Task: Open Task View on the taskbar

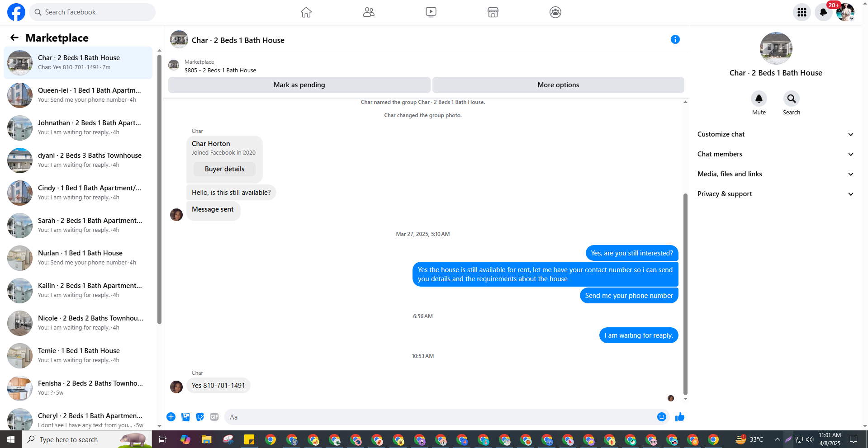Action: [x=163, y=439]
